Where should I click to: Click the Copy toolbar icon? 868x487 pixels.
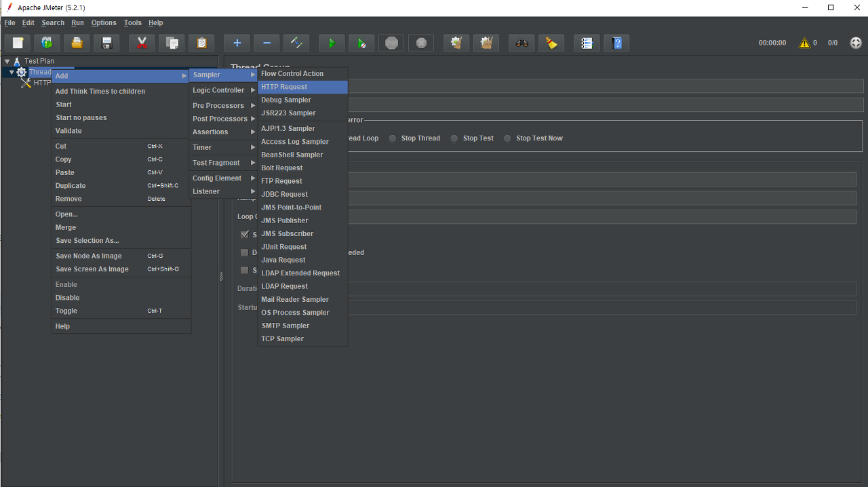172,43
